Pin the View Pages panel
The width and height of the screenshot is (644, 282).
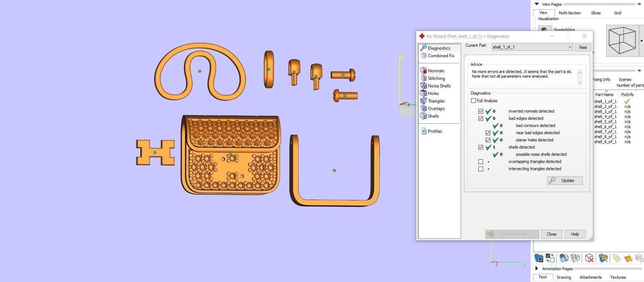tap(639, 4)
